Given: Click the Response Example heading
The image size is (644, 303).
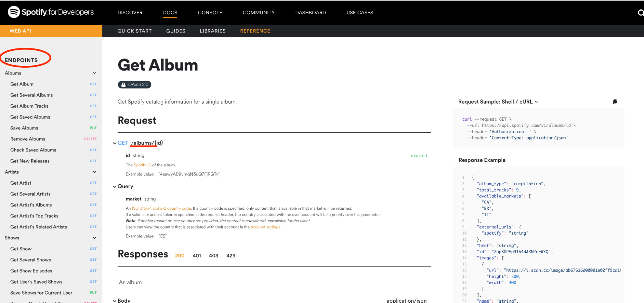Looking at the screenshot, I should 482,160.
